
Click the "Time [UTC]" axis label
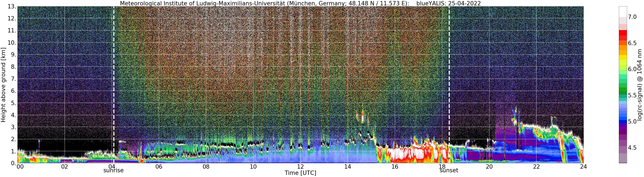coord(300,173)
